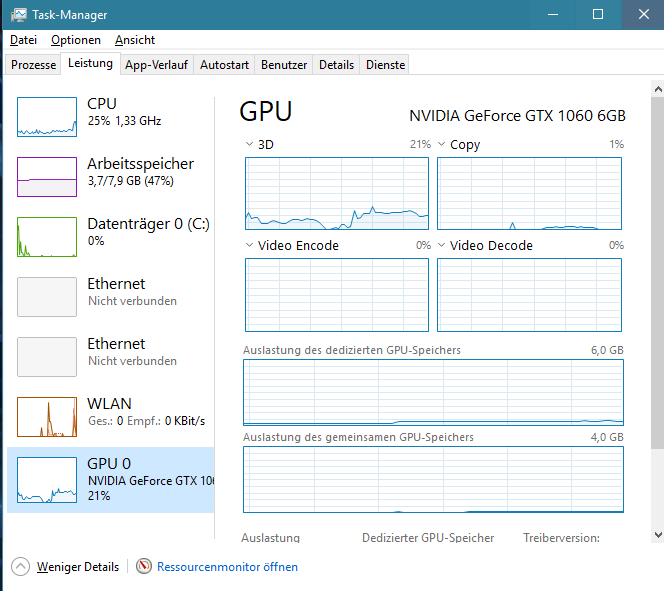Switch to the Dienste tab
The width and height of the screenshot is (664, 591).
(385, 65)
